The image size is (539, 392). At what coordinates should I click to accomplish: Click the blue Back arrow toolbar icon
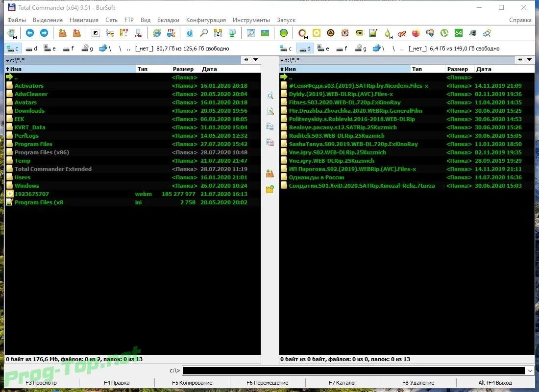click(x=30, y=33)
